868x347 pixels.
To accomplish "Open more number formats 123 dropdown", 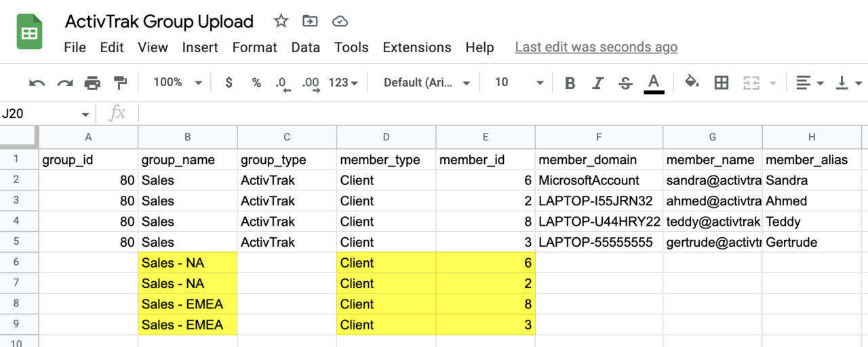I will 343,83.
